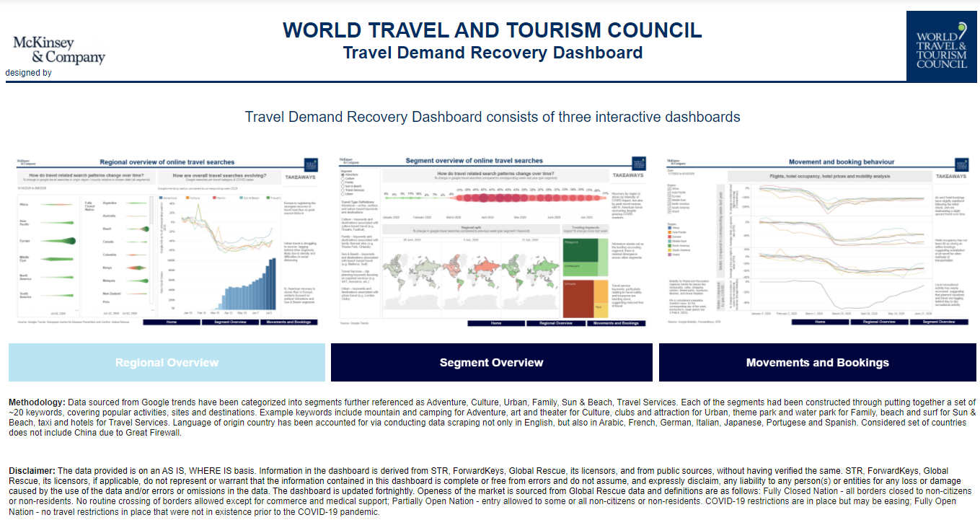Select the Urban segment radio button
The height and width of the screenshot is (520, 980).
tap(343, 194)
